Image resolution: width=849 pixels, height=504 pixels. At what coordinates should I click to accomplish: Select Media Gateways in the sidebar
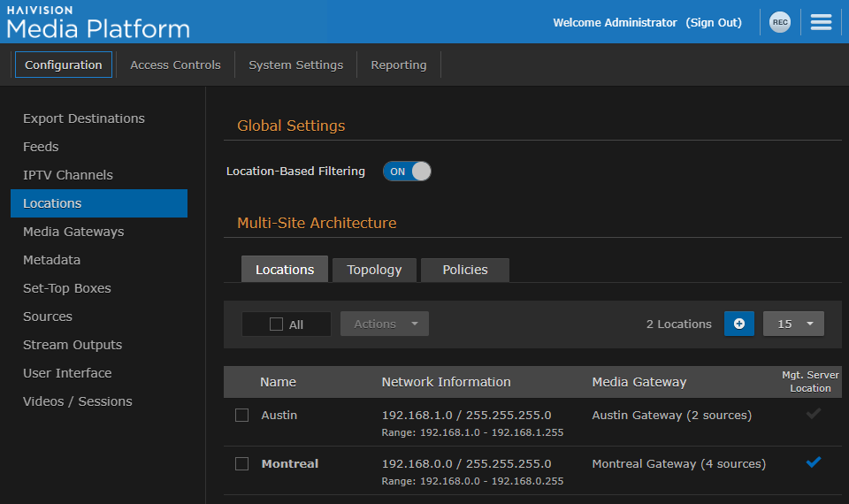[73, 232]
